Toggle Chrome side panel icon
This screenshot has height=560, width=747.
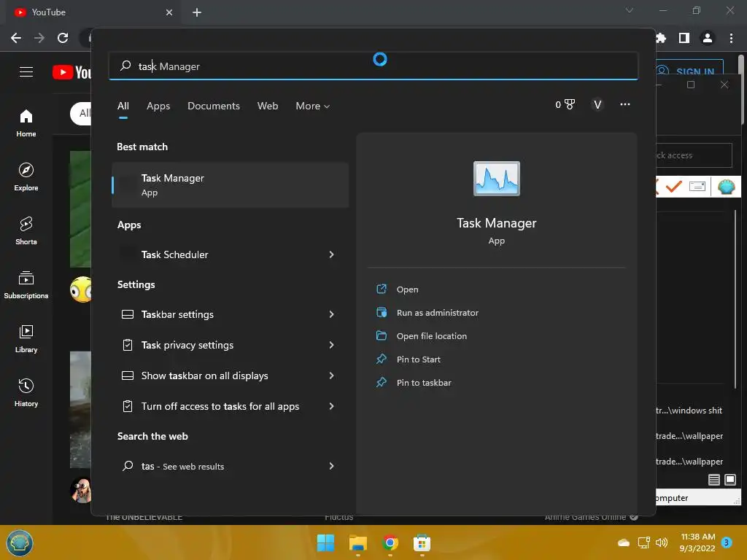(x=684, y=38)
